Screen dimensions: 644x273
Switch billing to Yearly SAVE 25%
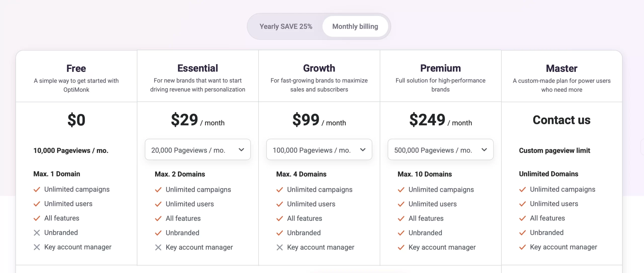(x=286, y=26)
